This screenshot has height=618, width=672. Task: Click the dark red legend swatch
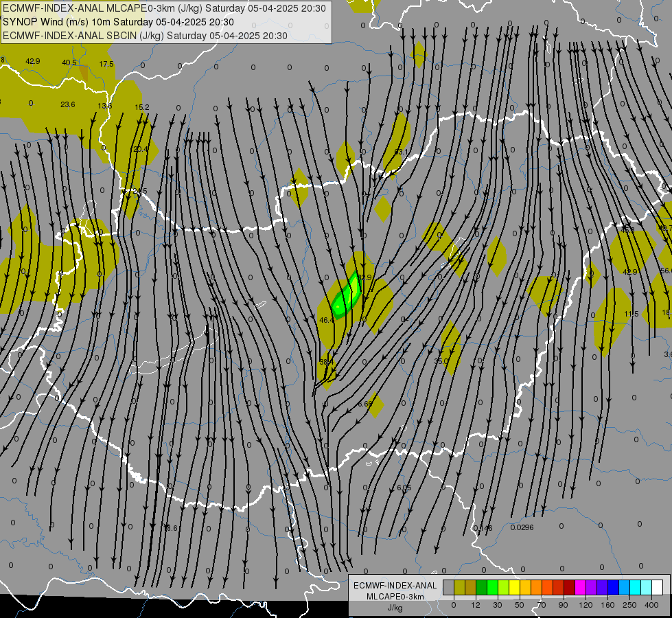[x=570, y=587]
